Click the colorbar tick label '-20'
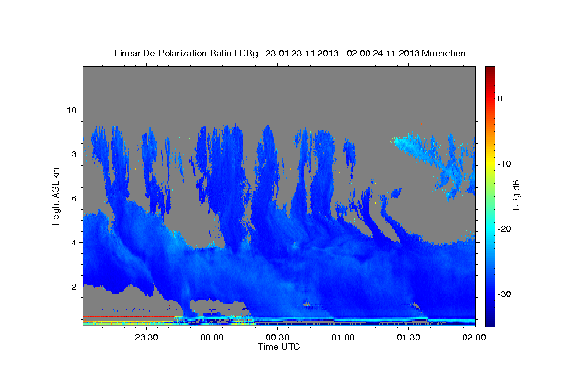Image resolution: width=588 pixels, height=392 pixels. (505, 229)
